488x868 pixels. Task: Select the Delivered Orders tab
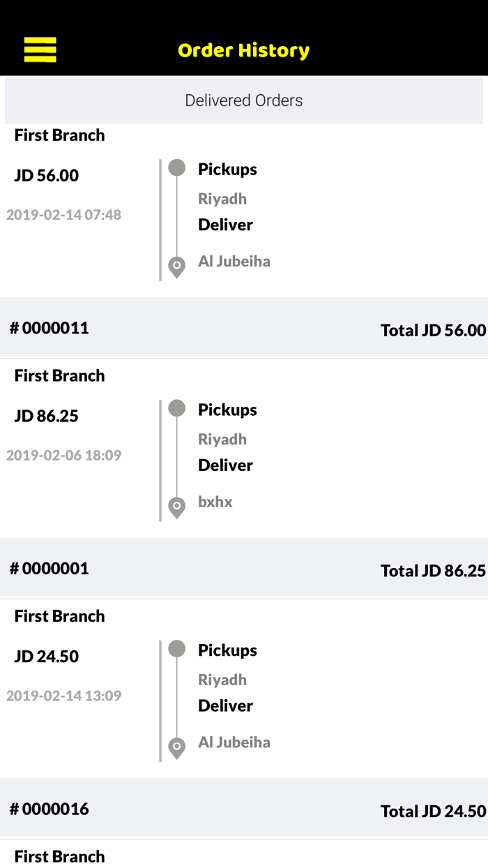point(244,100)
